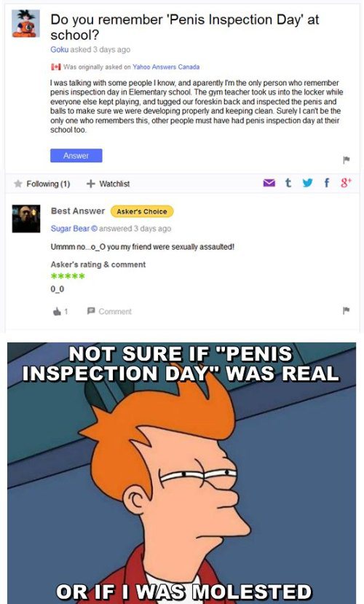Share the question on Tumblr
364x604 pixels.
(288, 183)
